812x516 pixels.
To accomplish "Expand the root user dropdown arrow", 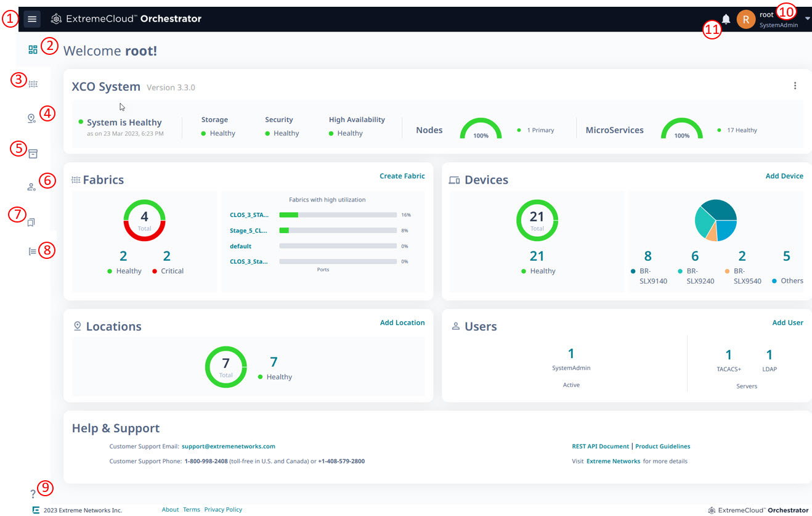I will tap(808, 19).
